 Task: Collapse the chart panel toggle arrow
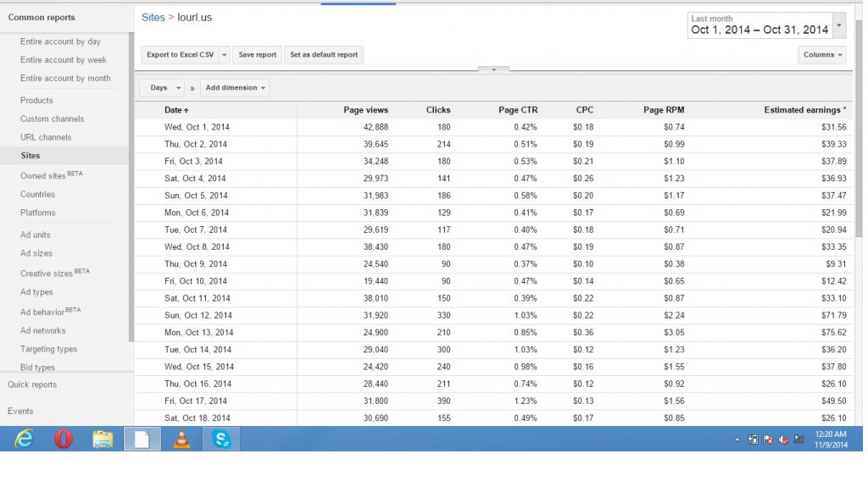pos(493,69)
